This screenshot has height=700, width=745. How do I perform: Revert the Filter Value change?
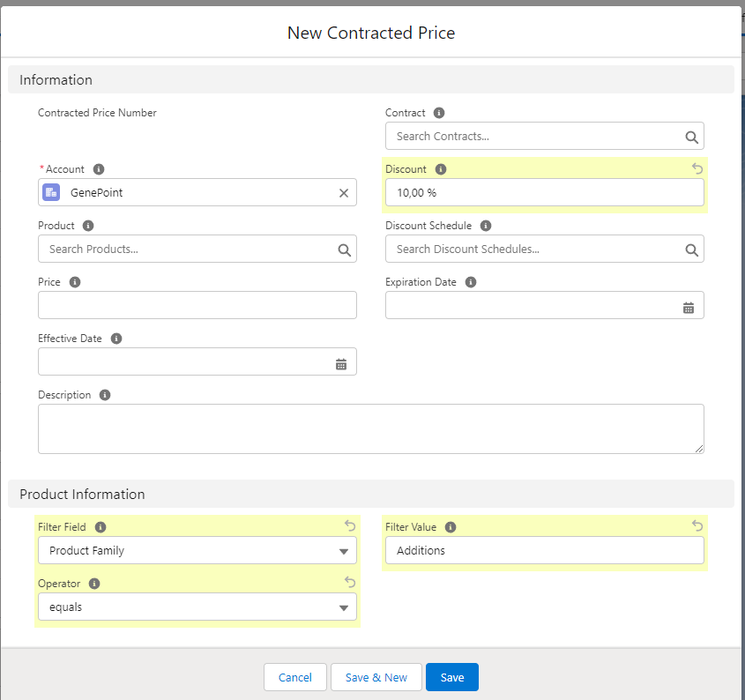point(697,526)
